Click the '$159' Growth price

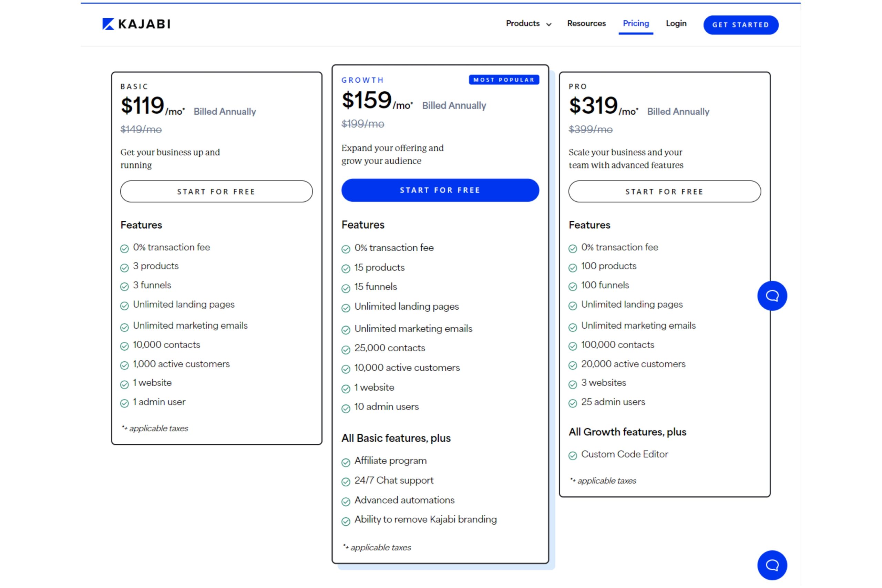366,100
